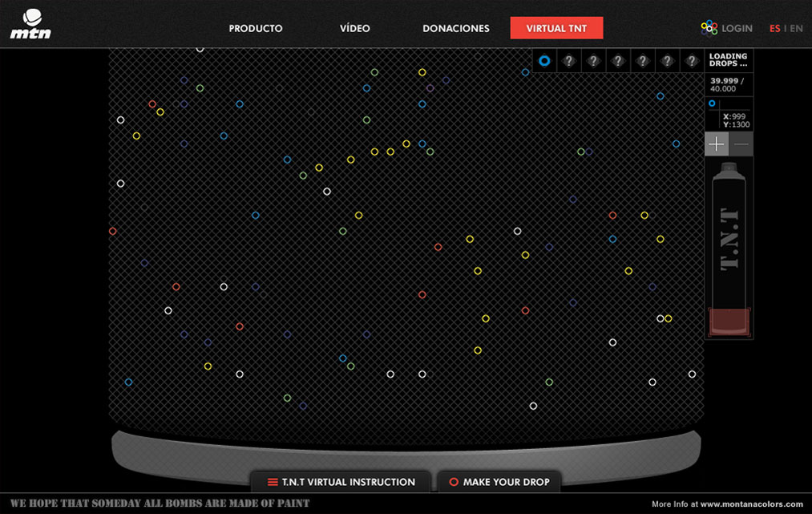Select the VIRTUAL TNT tab

[x=556, y=28]
